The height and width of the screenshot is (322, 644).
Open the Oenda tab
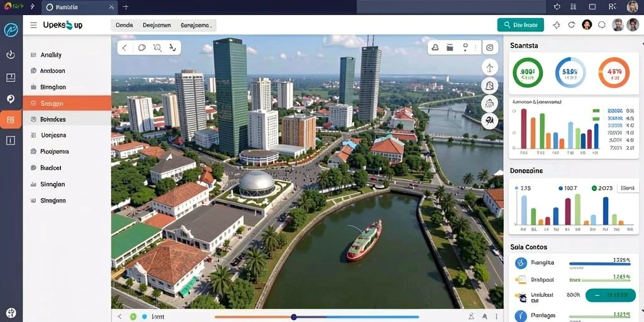pyautogui.click(x=124, y=25)
